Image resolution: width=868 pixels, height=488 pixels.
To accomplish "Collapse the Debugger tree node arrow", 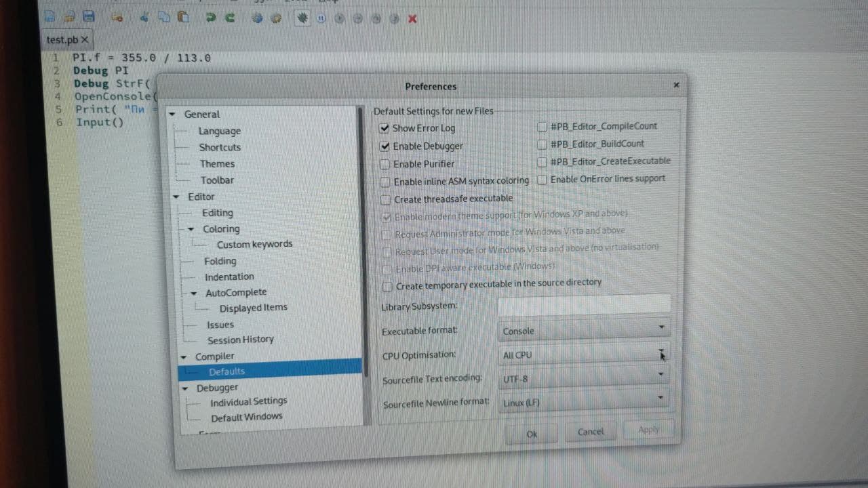I will point(185,389).
